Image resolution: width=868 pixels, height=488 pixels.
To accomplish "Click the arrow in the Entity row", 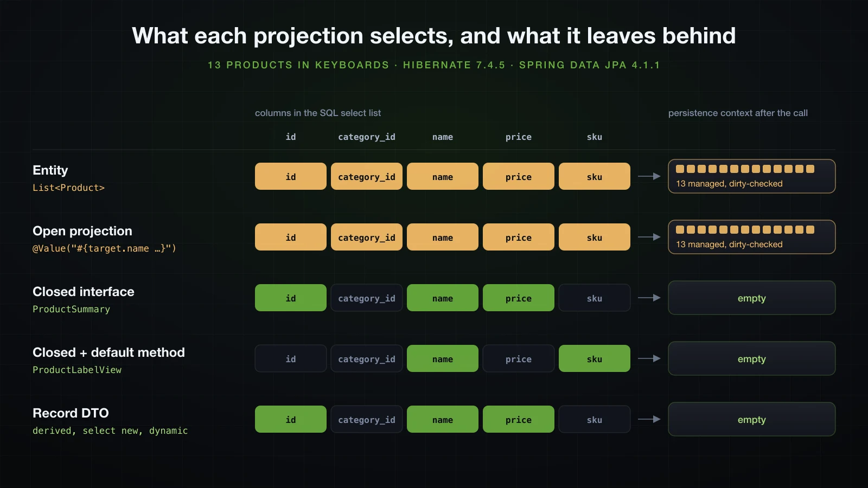I will 649,176.
